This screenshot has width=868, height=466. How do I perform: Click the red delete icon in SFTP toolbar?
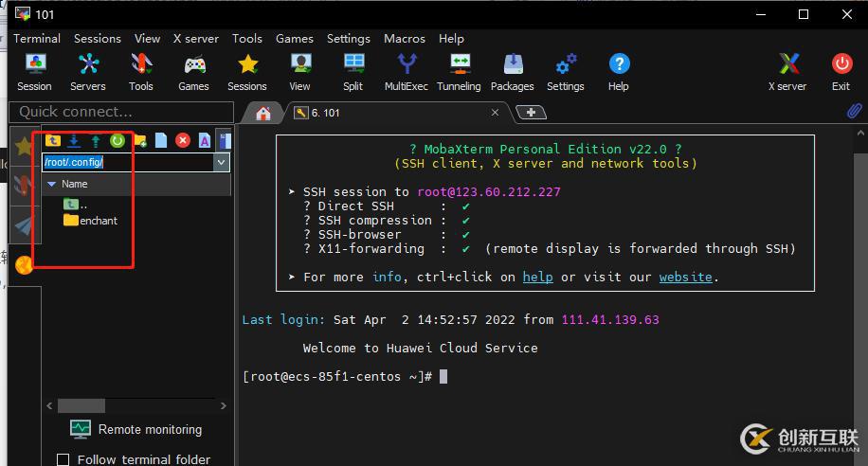coord(183,141)
